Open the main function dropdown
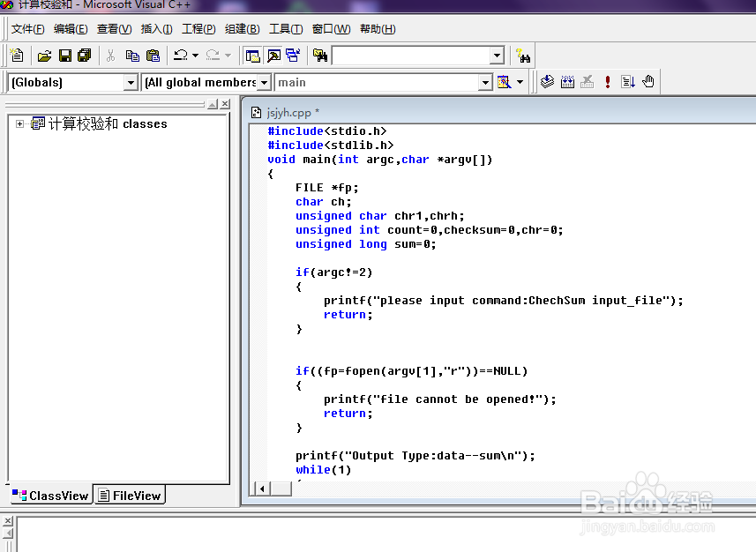The height and width of the screenshot is (552, 756). point(485,83)
